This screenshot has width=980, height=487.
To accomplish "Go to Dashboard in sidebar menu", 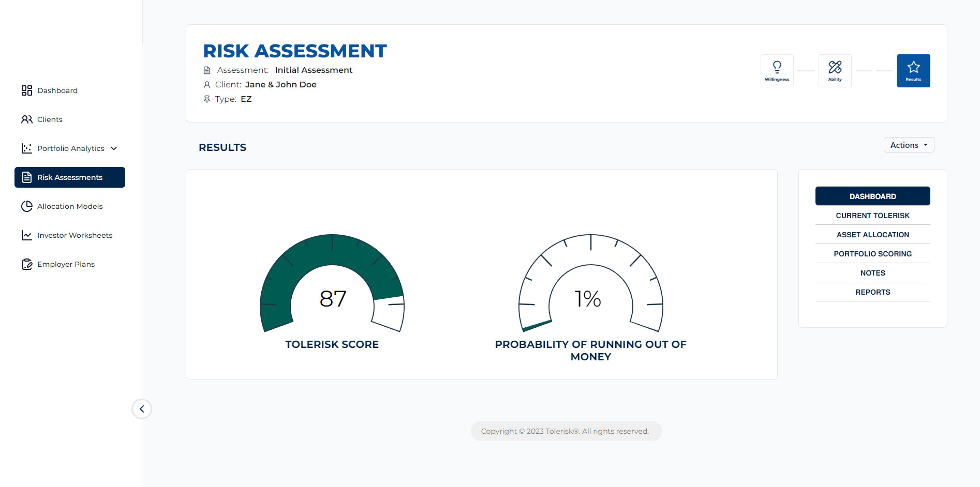I will tap(70, 90).
